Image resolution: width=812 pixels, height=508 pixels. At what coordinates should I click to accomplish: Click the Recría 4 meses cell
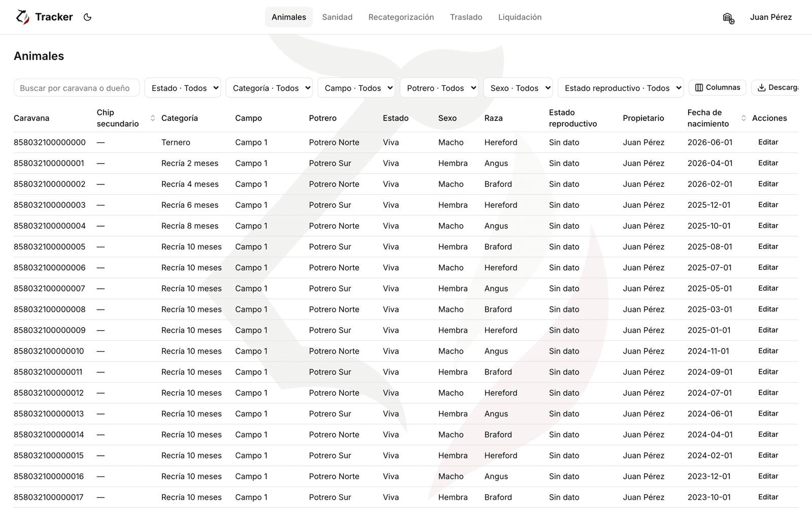click(190, 184)
